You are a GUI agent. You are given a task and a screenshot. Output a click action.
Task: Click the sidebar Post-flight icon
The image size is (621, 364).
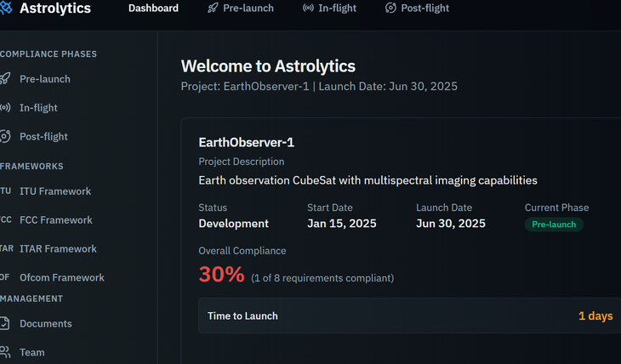point(4,137)
